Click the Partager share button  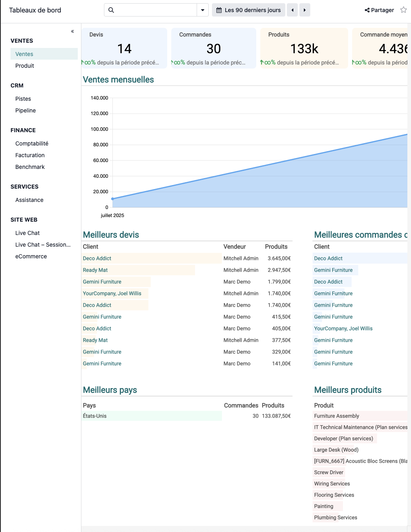(379, 10)
